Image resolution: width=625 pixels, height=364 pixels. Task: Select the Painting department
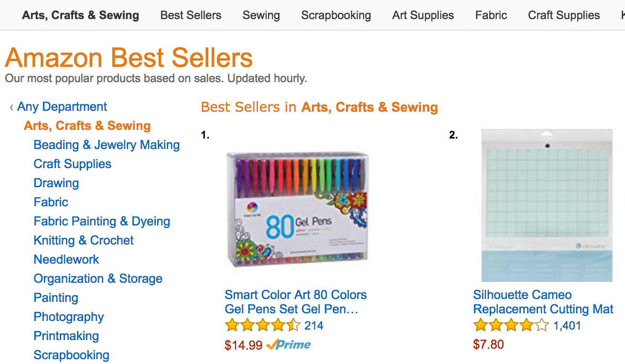[x=55, y=298]
